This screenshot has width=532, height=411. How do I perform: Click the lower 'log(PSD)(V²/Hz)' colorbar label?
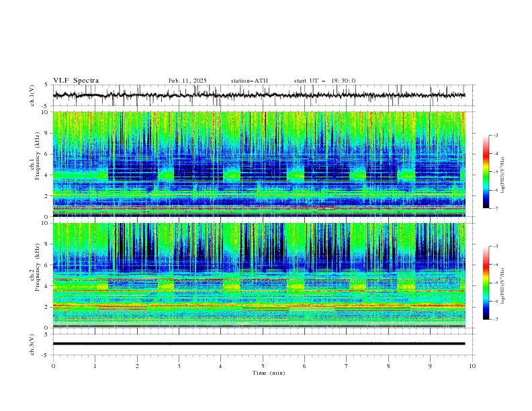[503, 286]
